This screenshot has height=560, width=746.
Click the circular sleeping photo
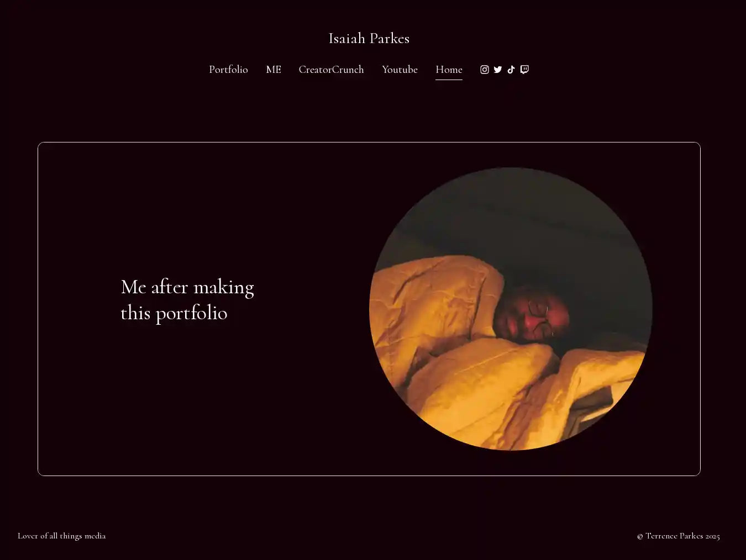pyautogui.click(x=511, y=309)
